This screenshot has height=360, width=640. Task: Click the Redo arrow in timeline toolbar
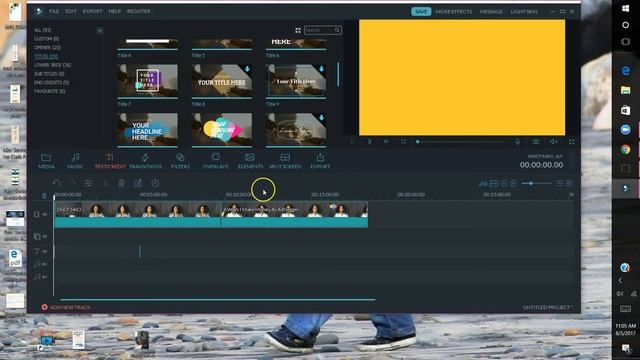click(72, 183)
